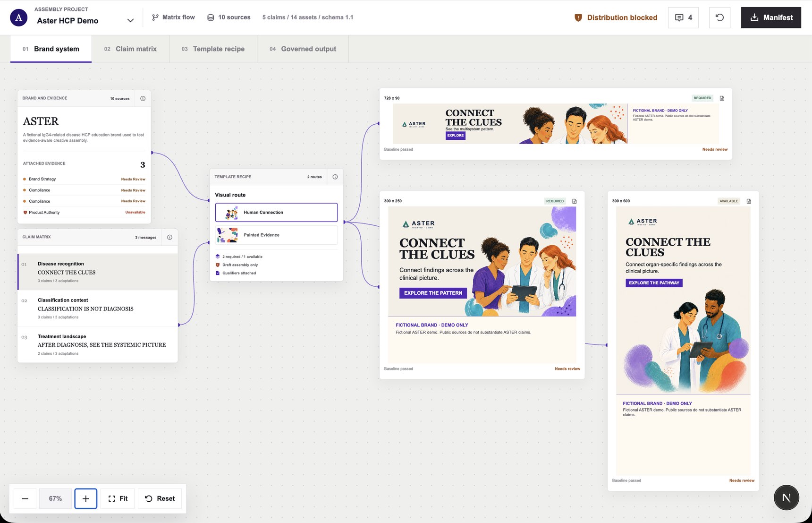The image size is (812, 523).
Task: Click 'Needs review' on the 300 x 600 card
Action: pyautogui.click(x=742, y=480)
